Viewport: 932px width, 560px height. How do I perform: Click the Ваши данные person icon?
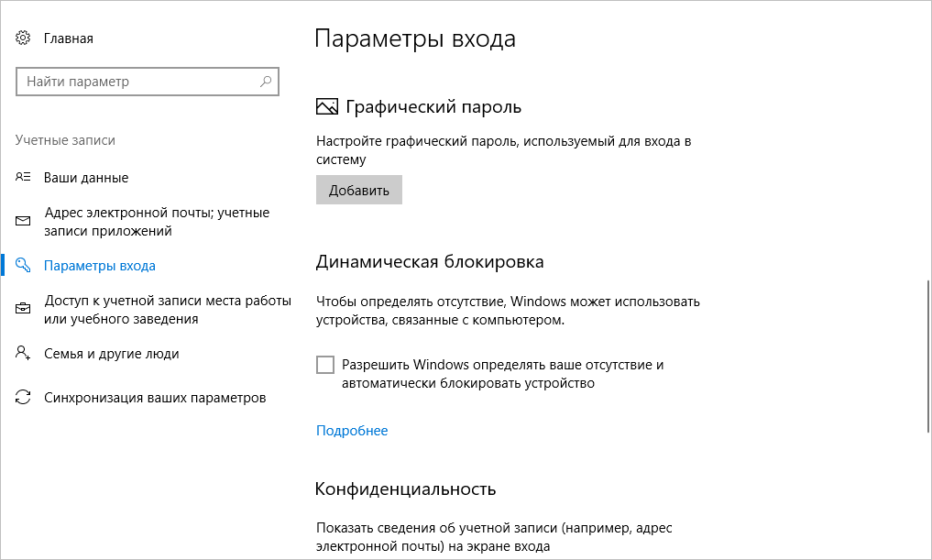[23, 177]
